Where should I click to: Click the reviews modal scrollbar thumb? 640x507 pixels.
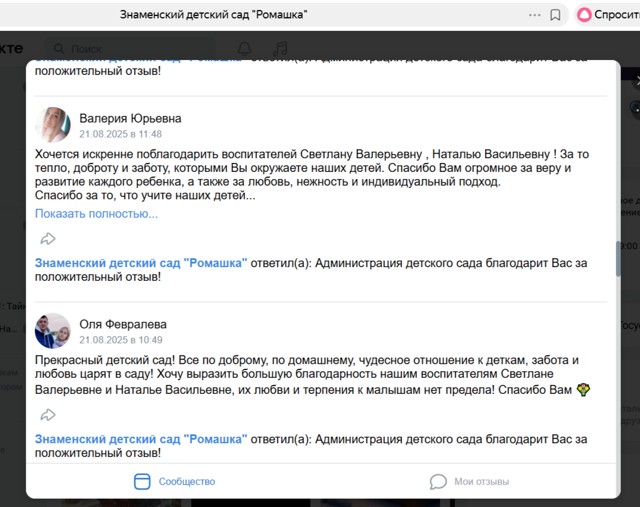click(x=618, y=259)
